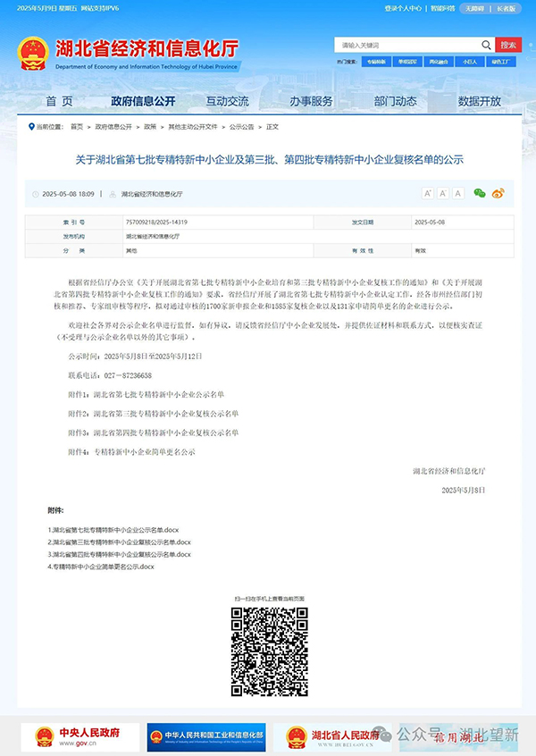Download 湖北省第七批专精特新中小企业公示名单.docx attachment
This screenshot has height=756, width=536.
point(113,530)
